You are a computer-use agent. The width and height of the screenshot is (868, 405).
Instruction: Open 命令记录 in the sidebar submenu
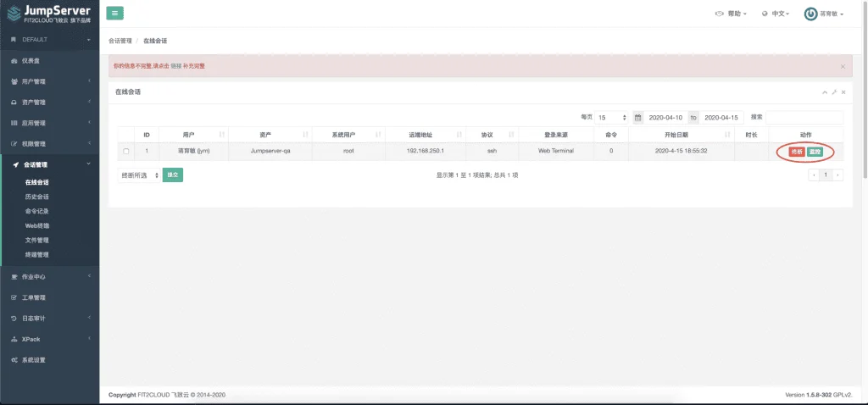[37, 211]
